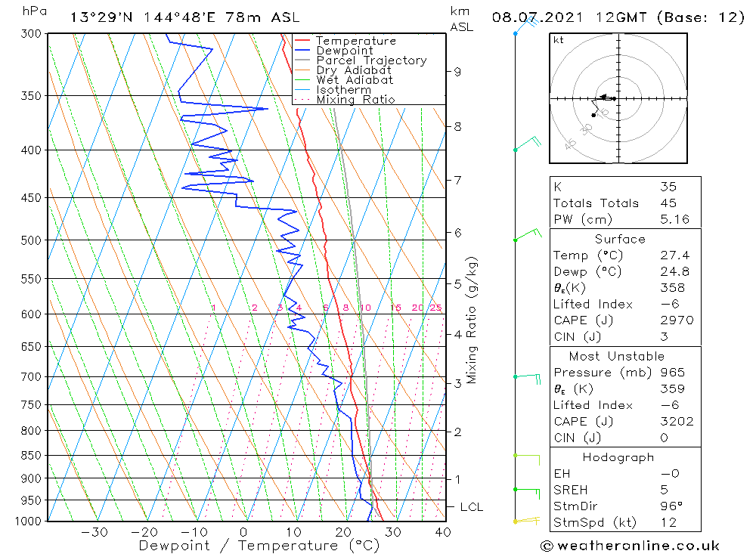Click the 40 temperature axis label
This screenshot has width=756, height=554.
(x=442, y=532)
